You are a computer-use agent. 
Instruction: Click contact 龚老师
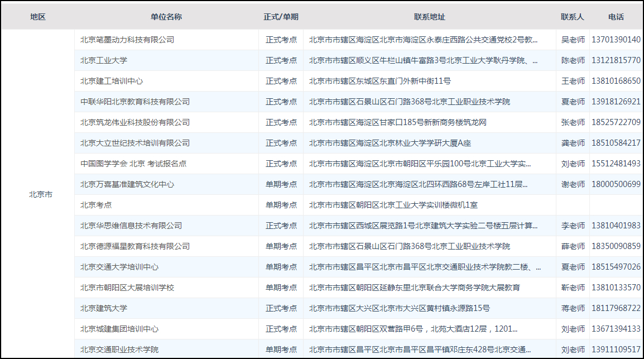(x=573, y=143)
